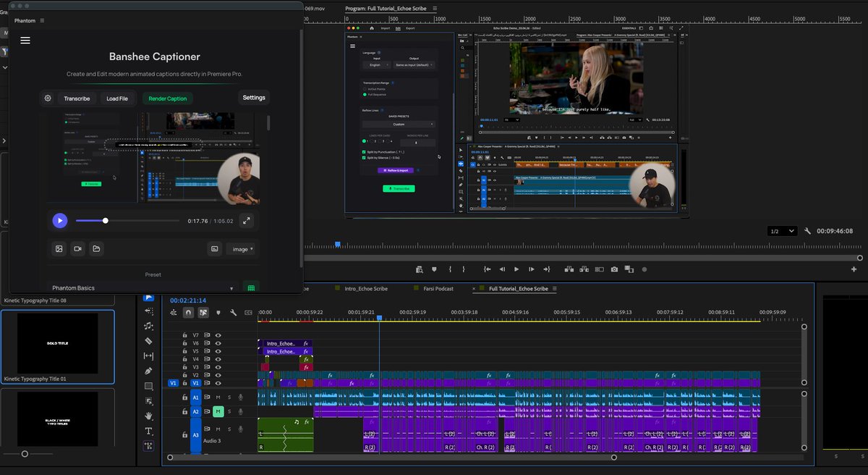Click Go to In point button
This screenshot has height=475, width=868.
(x=488, y=269)
